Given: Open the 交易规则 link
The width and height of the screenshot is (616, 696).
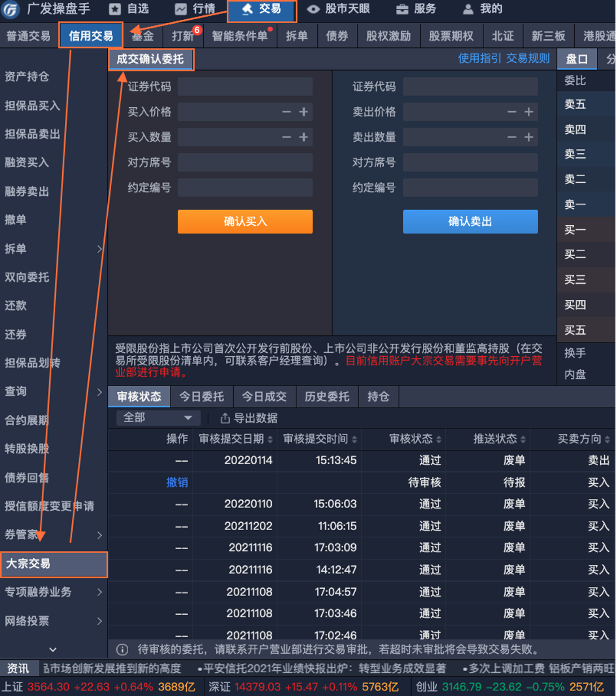Looking at the screenshot, I should (528, 58).
